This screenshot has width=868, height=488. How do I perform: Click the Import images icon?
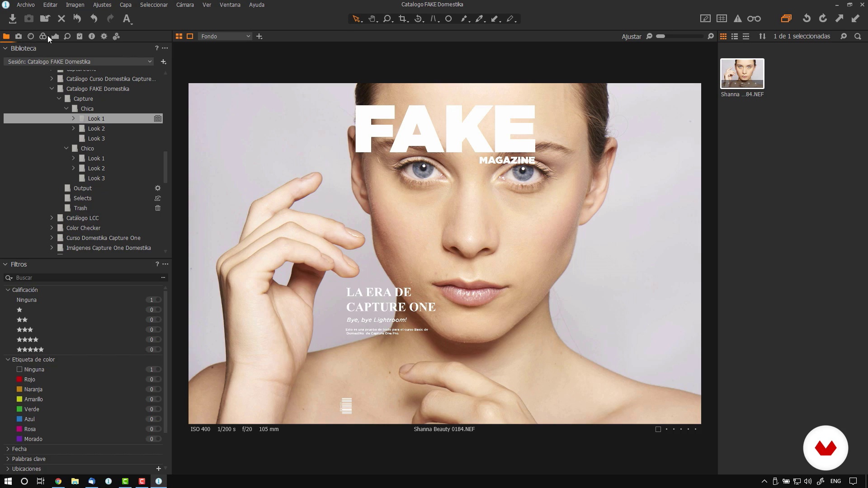coord(12,19)
